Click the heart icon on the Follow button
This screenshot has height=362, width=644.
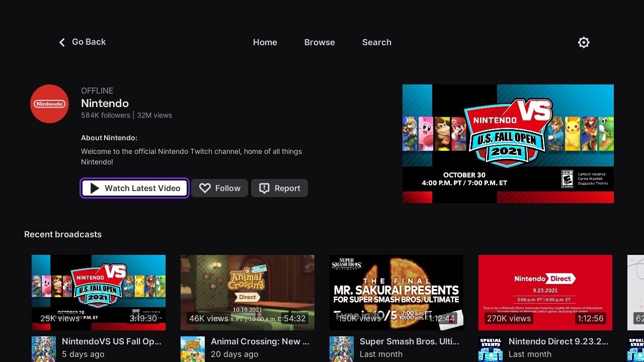pyautogui.click(x=205, y=188)
